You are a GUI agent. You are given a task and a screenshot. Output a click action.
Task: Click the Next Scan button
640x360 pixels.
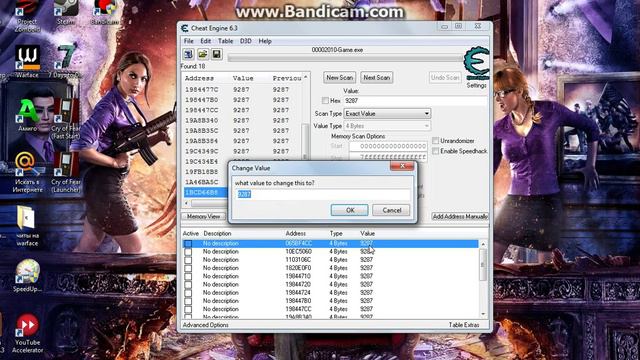click(376, 78)
